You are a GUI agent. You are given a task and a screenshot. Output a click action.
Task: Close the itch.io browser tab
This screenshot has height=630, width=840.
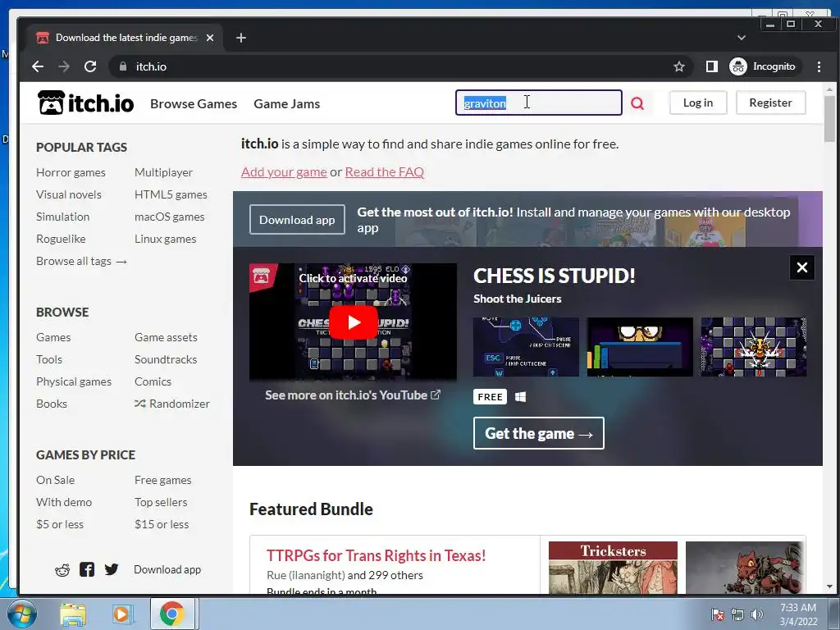pos(210,38)
